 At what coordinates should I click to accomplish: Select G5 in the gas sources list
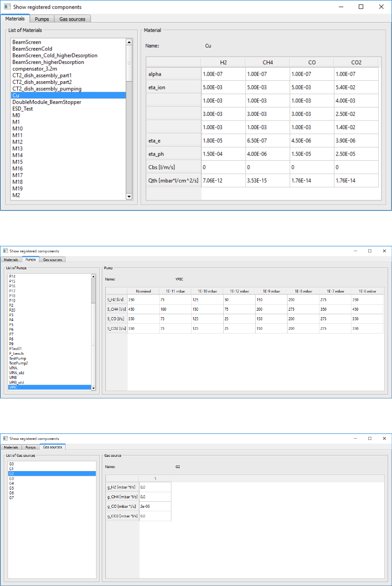(12, 488)
